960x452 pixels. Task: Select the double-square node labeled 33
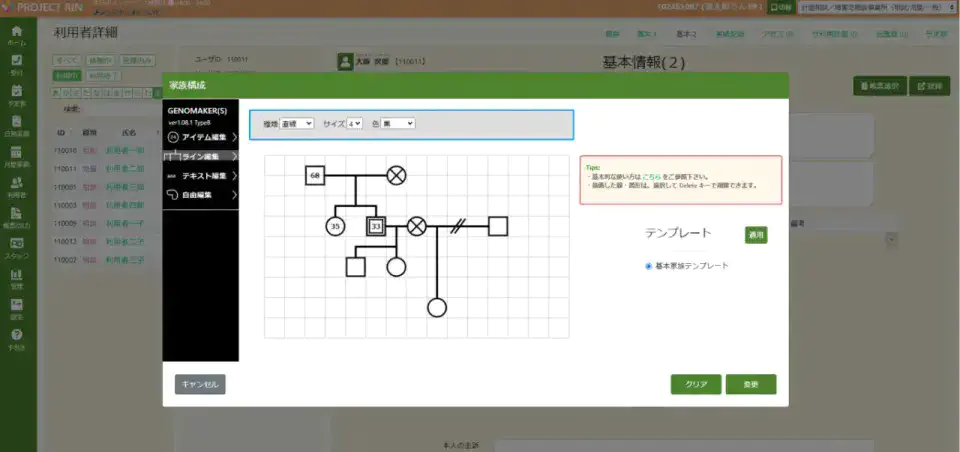pyautogui.click(x=376, y=227)
